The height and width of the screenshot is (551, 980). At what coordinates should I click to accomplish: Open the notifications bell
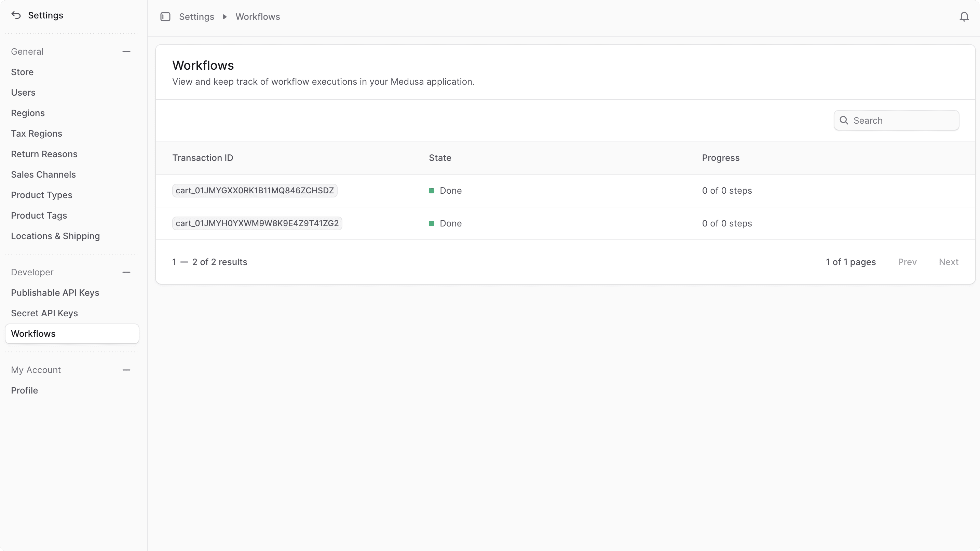coord(964,17)
